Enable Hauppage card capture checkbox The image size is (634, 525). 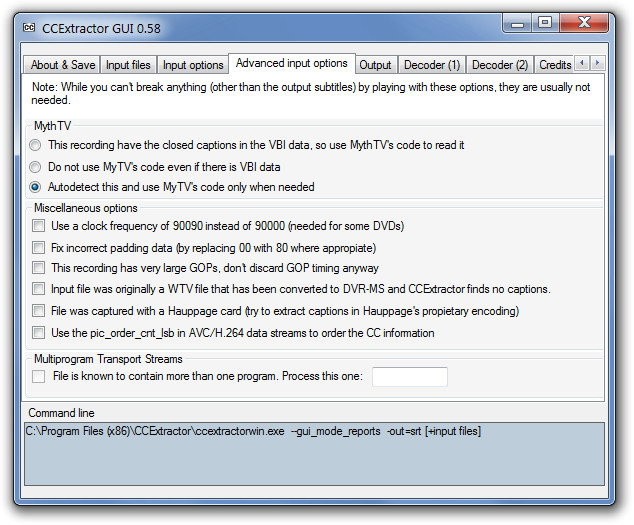coord(38,311)
